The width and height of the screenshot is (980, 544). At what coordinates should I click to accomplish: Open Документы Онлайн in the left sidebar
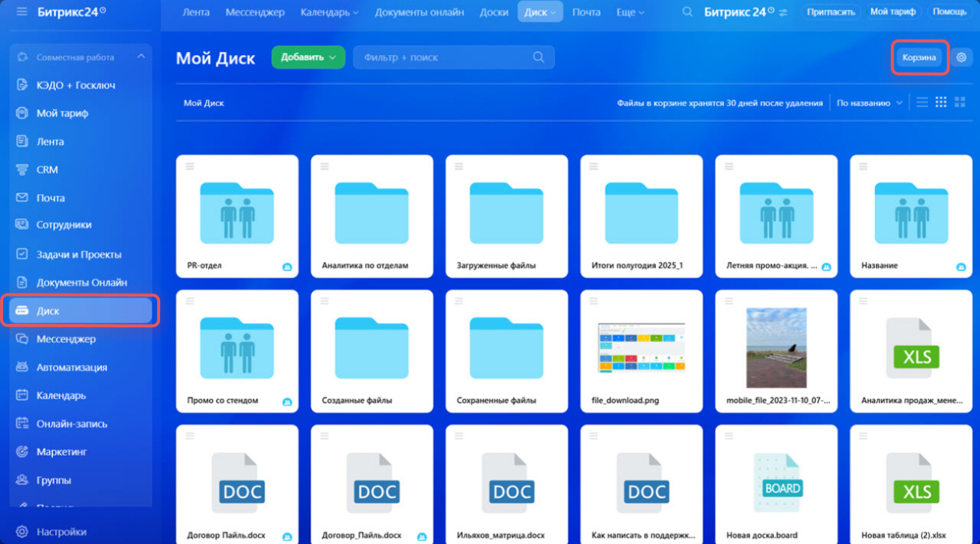point(80,282)
